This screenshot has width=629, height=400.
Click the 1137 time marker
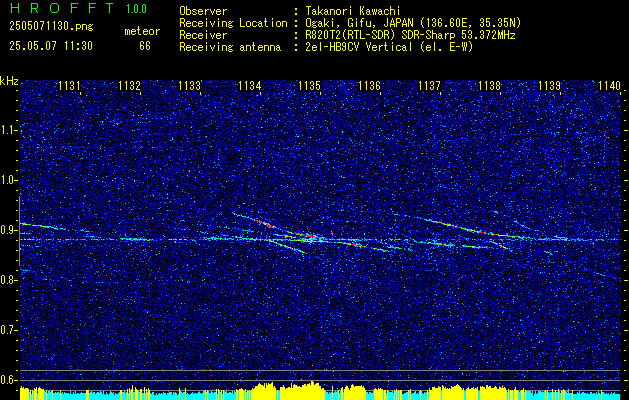[x=429, y=86]
